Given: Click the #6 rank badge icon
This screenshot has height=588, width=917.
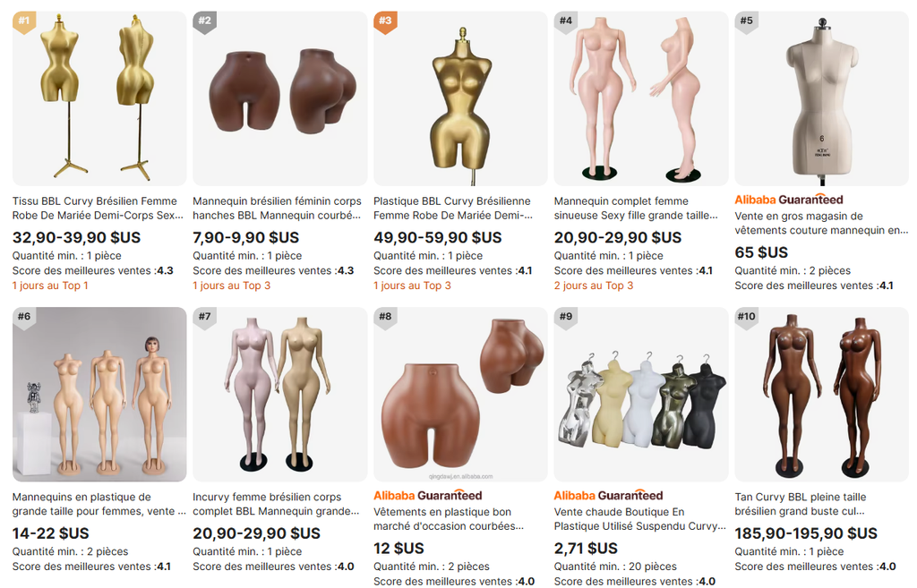Looking at the screenshot, I should (24, 319).
